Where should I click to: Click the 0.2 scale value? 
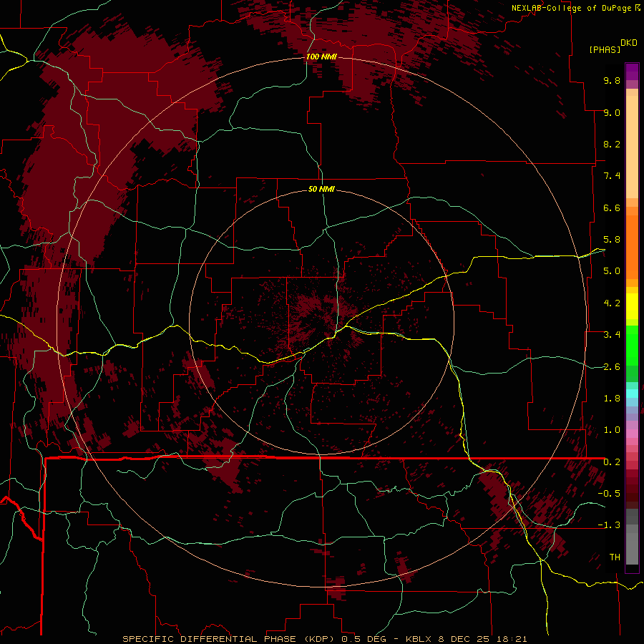pos(612,462)
